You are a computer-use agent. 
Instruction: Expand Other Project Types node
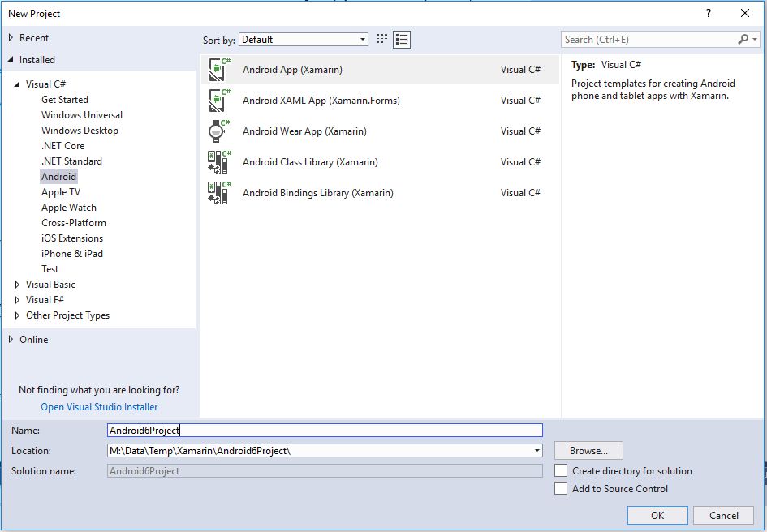17,315
